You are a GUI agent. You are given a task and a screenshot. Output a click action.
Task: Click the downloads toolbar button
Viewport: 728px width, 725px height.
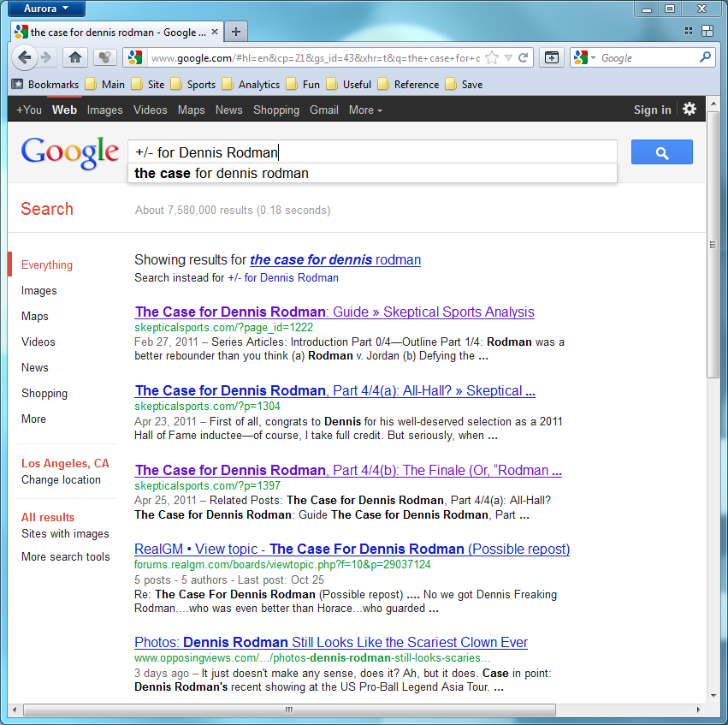(552, 57)
